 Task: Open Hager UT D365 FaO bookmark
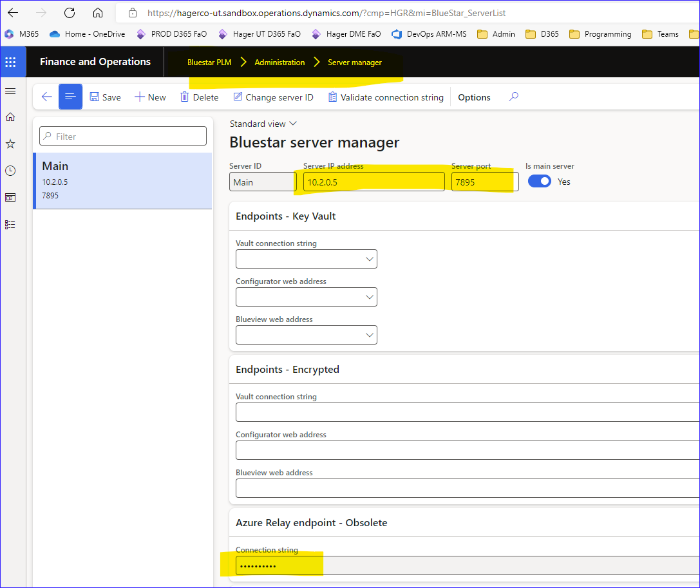point(260,34)
